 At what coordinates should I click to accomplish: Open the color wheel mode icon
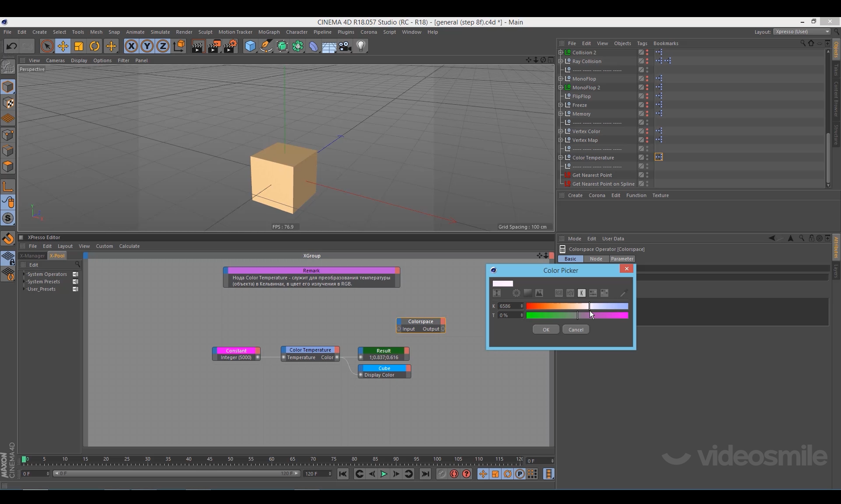[516, 293]
